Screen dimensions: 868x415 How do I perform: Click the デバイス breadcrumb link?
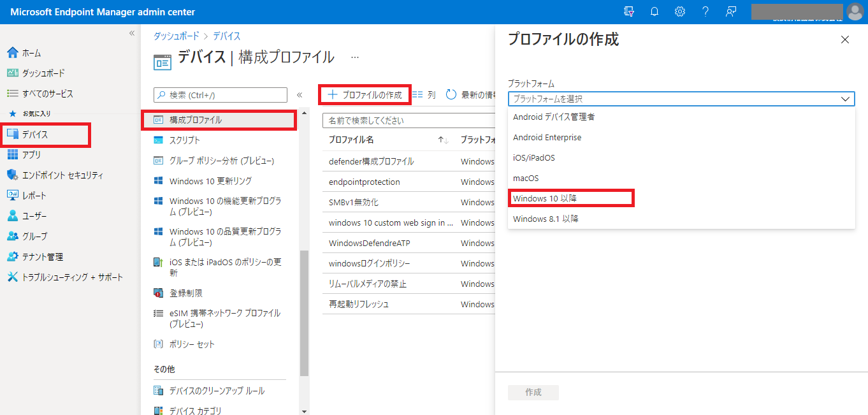[x=227, y=36]
